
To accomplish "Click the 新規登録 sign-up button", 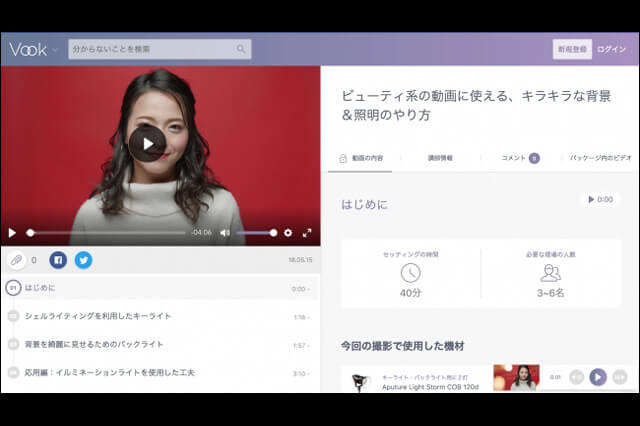I will (572, 49).
